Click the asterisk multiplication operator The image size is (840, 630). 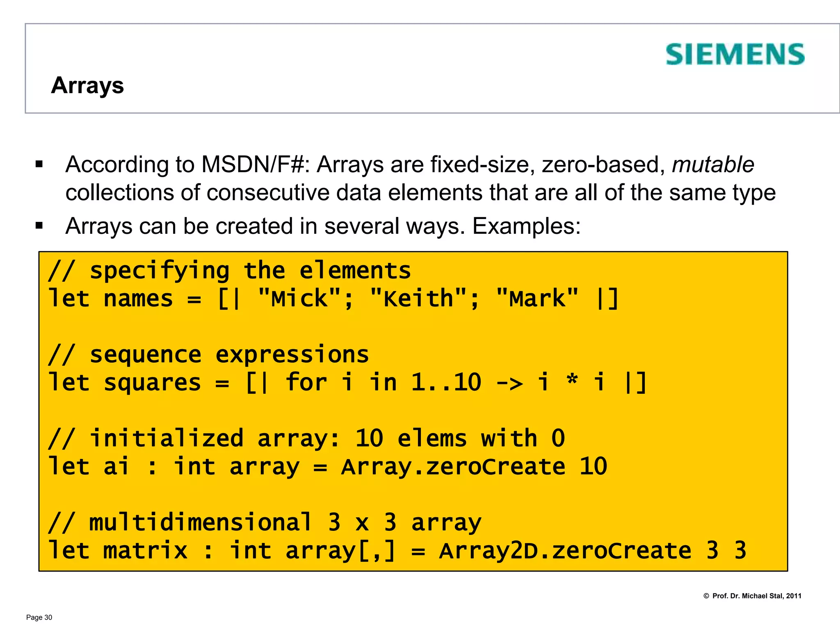(x=572, y=381)
